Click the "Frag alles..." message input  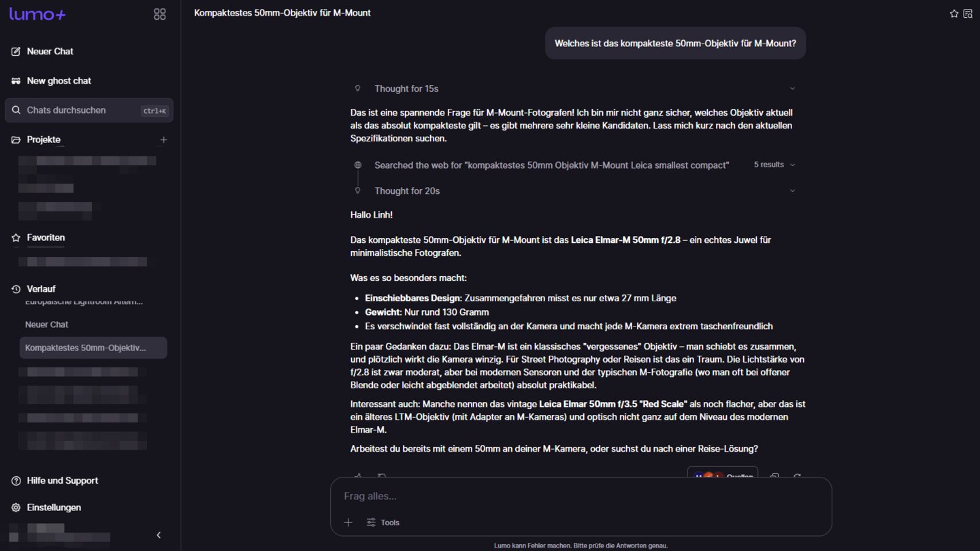[581, 496]
